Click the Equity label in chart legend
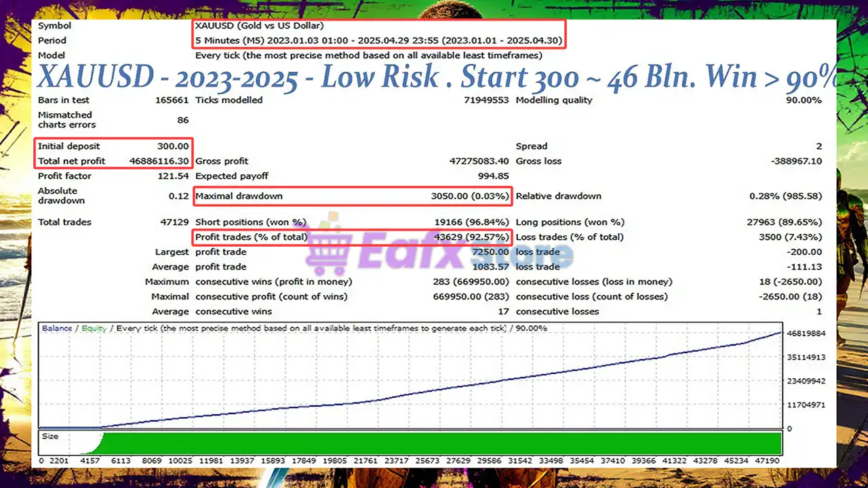Viewport: 868px width, 488px height. [94, 329]
